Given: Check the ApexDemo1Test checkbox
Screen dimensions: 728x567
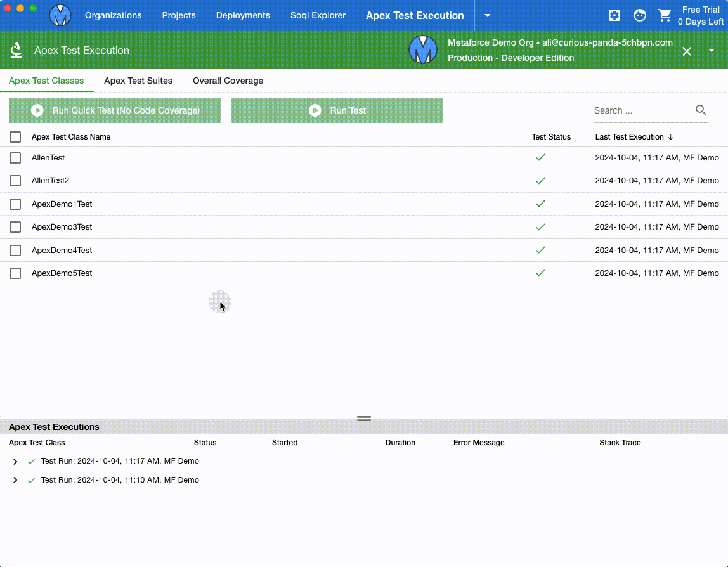Looking at the screenshot, I should tap(15, 204).
